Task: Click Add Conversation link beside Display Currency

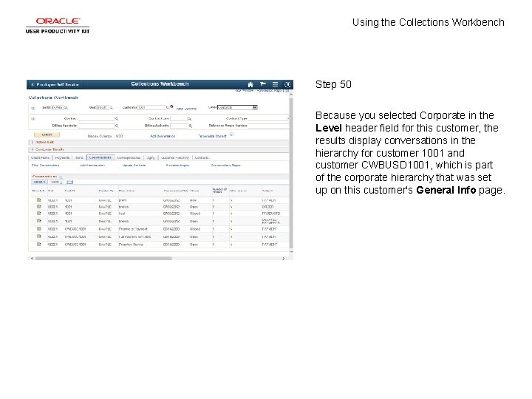Action: pos(163,136)
